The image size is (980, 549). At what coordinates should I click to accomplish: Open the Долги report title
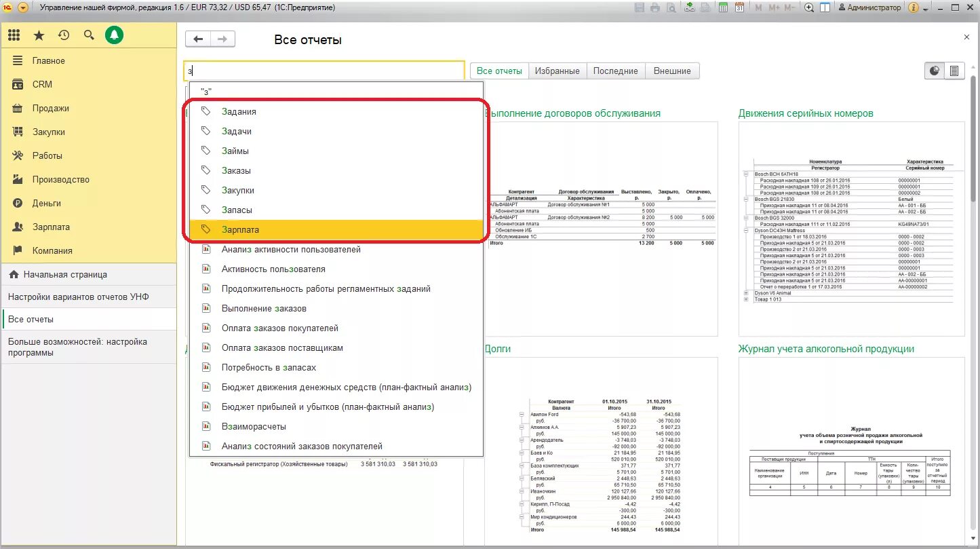[x=498, y=349]
